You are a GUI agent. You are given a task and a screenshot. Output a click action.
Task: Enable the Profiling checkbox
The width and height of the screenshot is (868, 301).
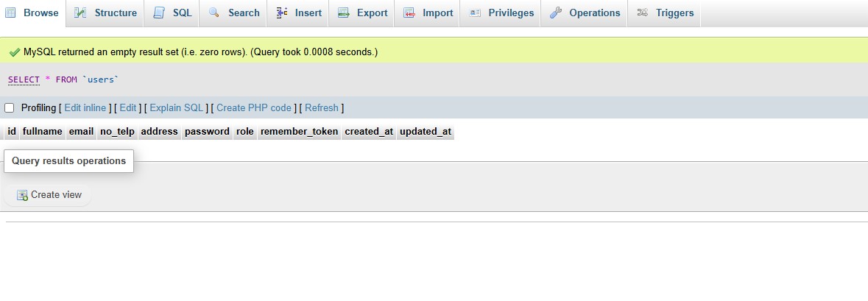[x=10, y=108]
